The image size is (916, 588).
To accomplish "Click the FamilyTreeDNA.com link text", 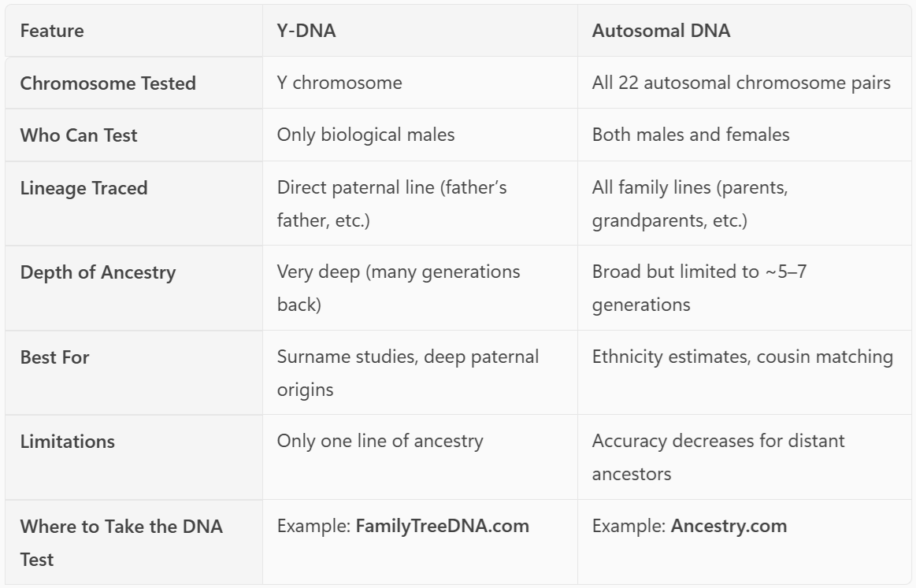I will 442,526.
